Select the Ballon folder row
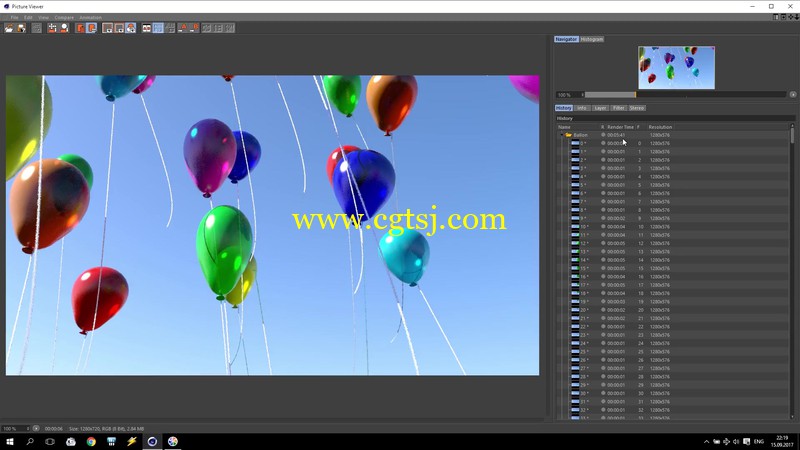800x450 pixels. pos(672,135)
